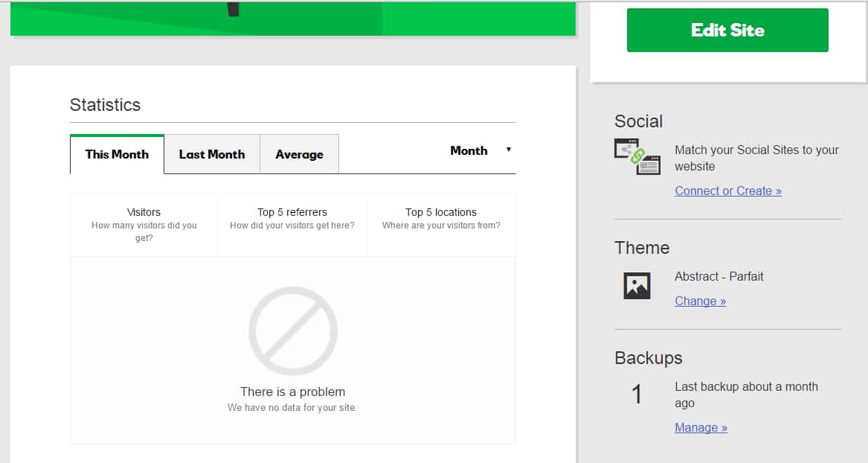868x463 pixels.
Task: Click the There is a problem message
Action: click(292, 392)
